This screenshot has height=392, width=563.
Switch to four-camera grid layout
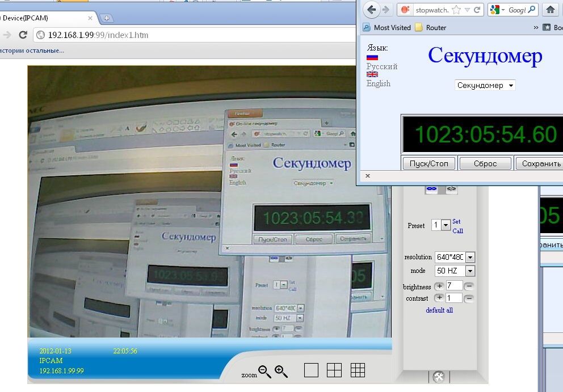tap(334, 370)
